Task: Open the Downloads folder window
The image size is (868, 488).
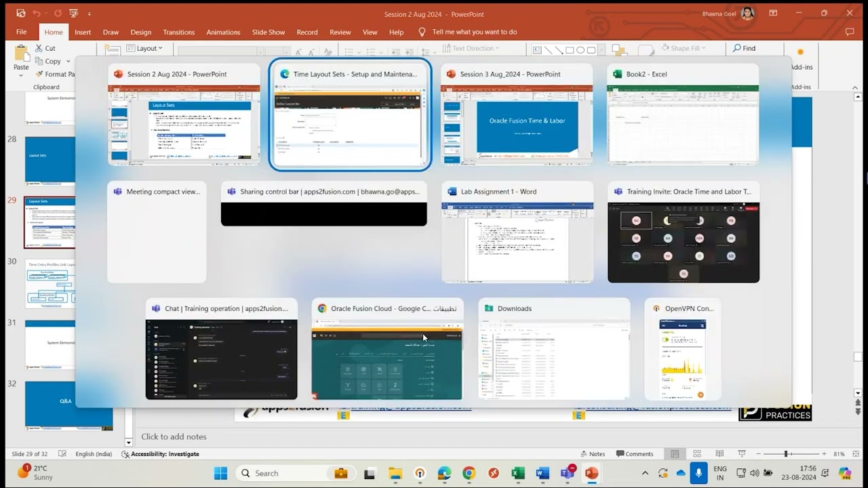Action: coord(554,349)
